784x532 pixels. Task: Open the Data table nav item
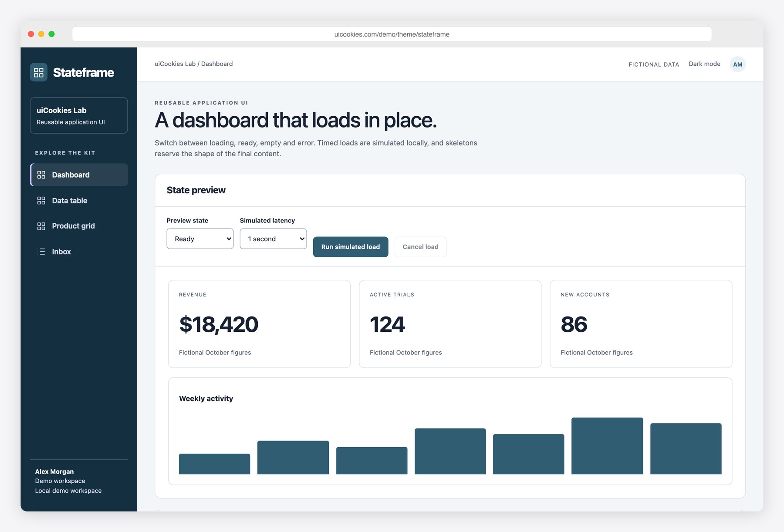tap(79, 200)
